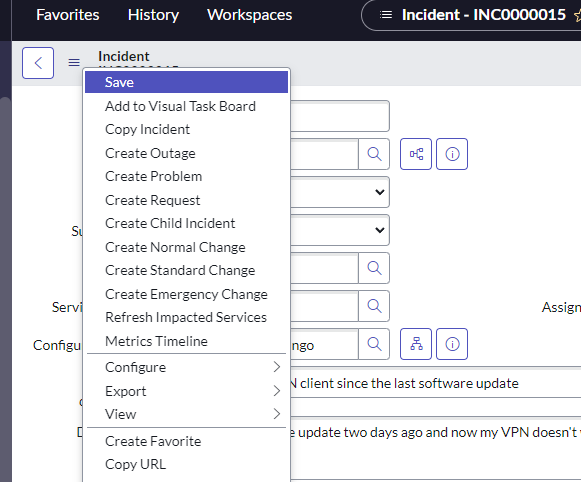Viewport: 581px width, 482px height.
Task: Click the service field search magnifier
Action: click(x=374, y=306)
